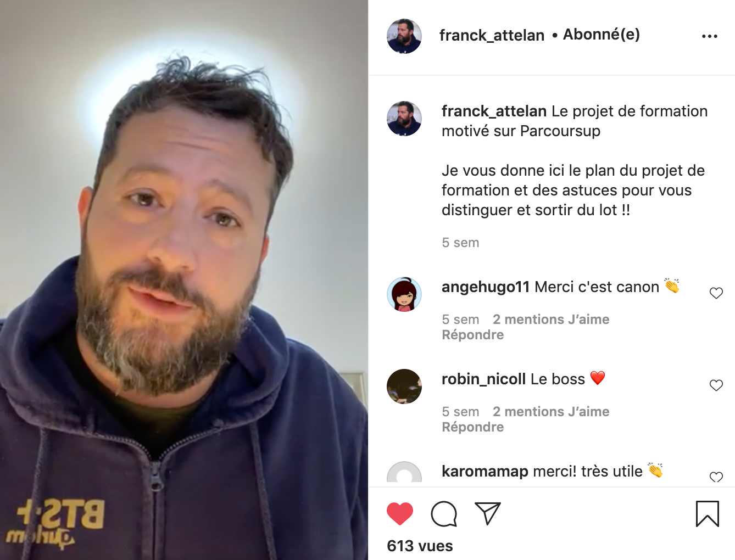
Task: Open the three-dots more options menu
Action: click(x=710, y=36)
